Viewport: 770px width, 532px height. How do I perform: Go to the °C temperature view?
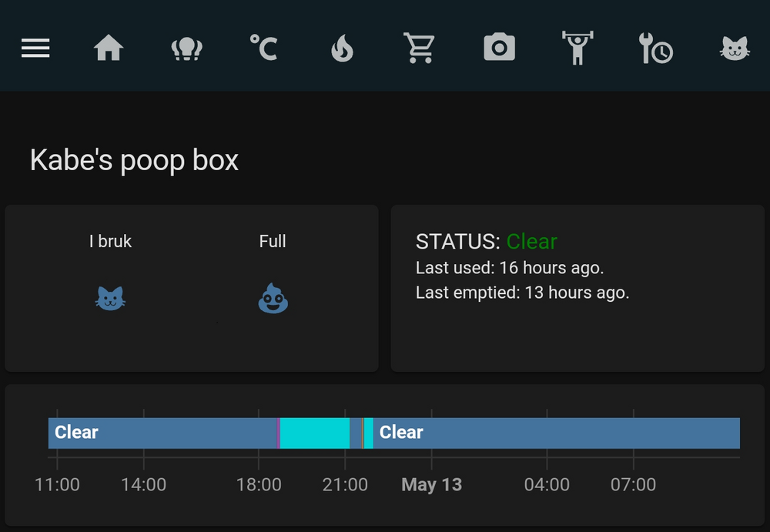(x=263, y=48)
